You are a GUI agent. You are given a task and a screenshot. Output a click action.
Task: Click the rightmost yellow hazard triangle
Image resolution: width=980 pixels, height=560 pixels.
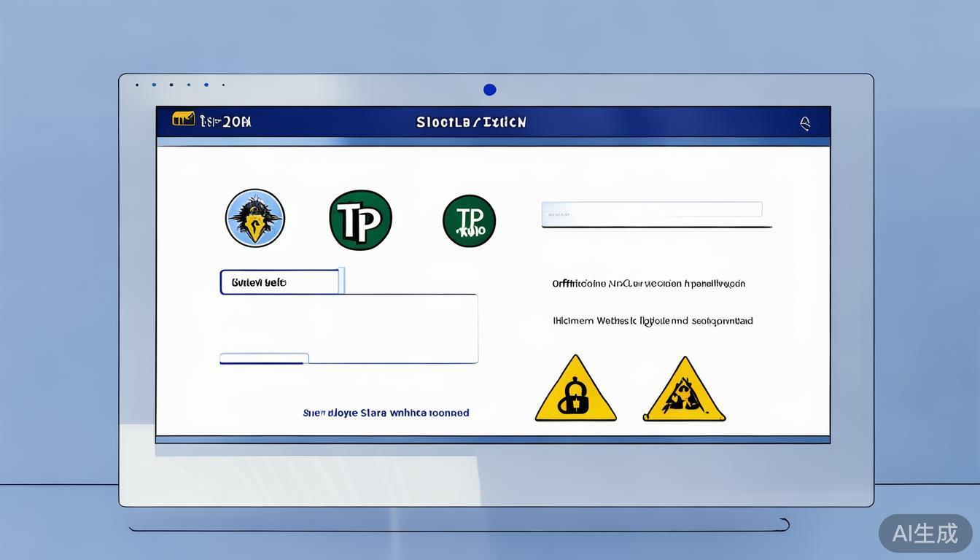pos(684,391)
